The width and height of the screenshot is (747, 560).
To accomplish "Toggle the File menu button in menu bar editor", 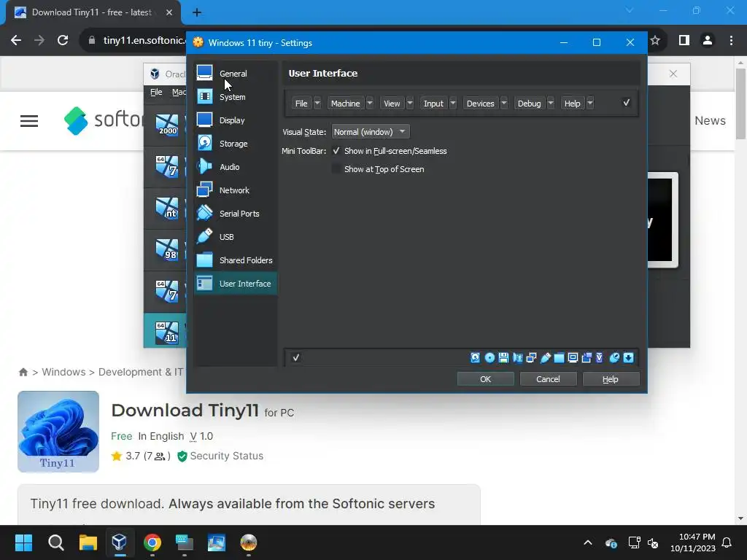I will pos(301,104).
